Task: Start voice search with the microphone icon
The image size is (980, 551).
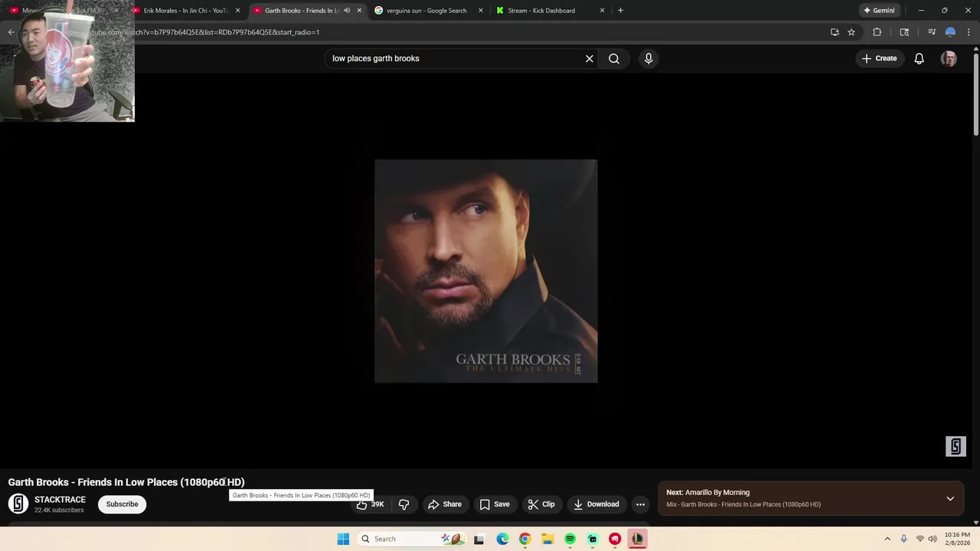Action: click(x=648, y=58)
